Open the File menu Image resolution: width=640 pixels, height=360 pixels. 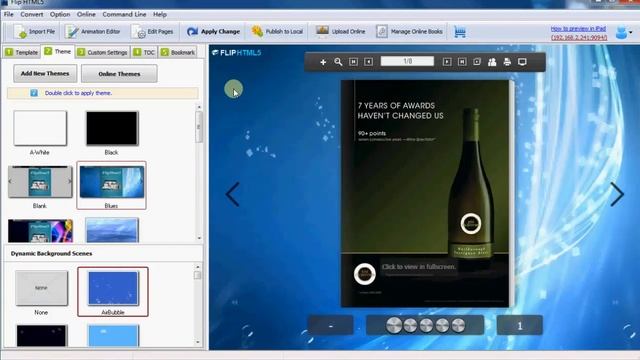coord(9,14)
